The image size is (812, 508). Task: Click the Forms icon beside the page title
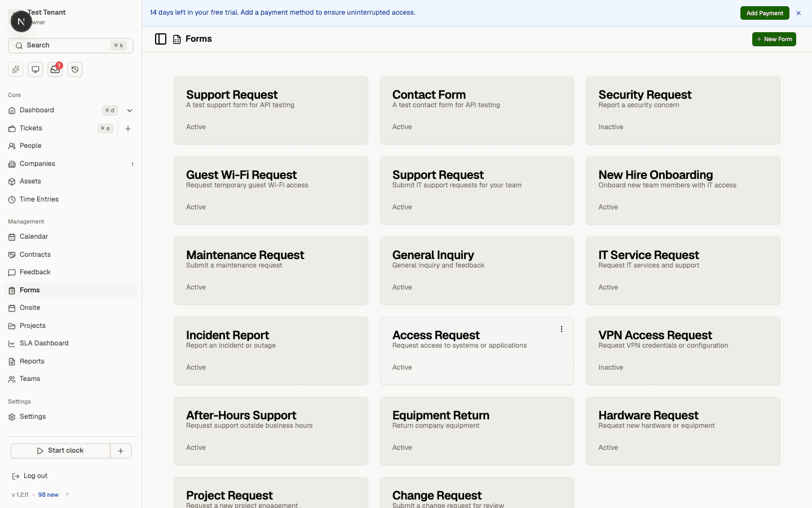click(x=176, y=39)
